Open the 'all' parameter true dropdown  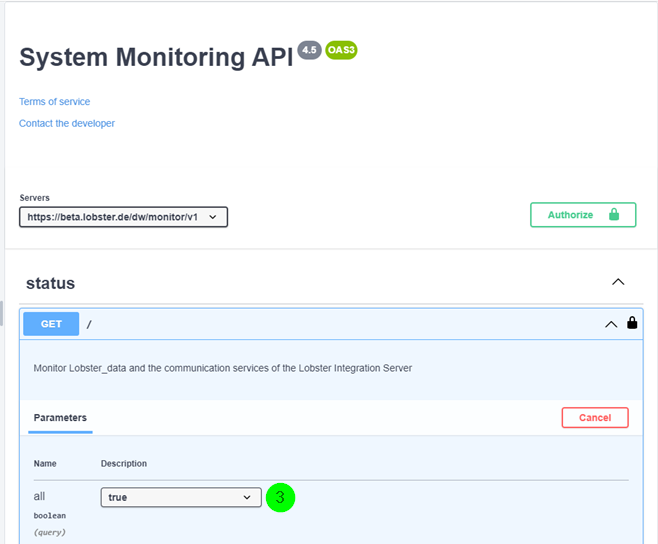click(x=181, y=497)
